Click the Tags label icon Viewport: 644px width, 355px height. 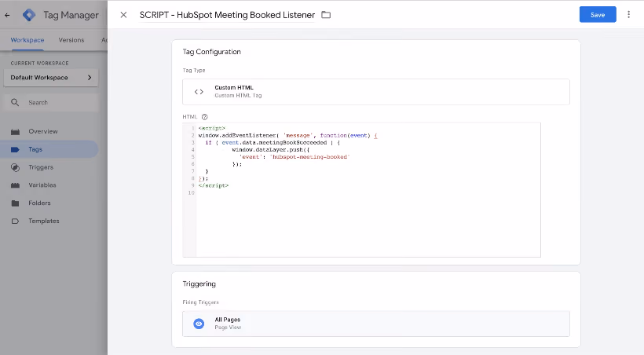coord(15,149)
